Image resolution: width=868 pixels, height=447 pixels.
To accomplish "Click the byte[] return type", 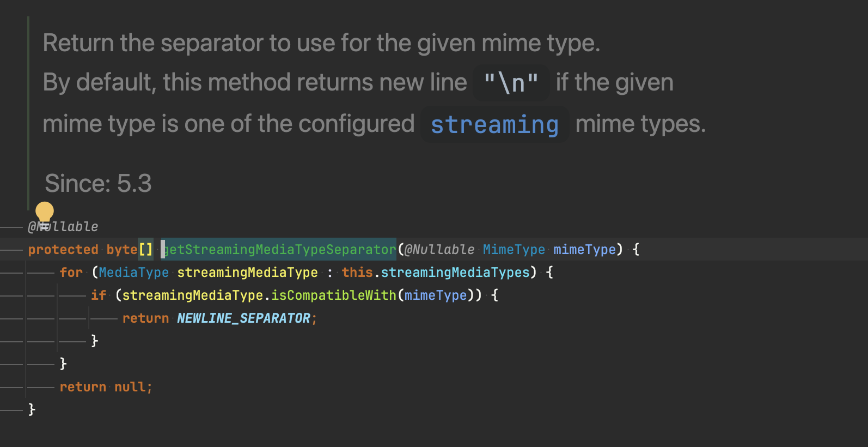I will tap(129, 250).
